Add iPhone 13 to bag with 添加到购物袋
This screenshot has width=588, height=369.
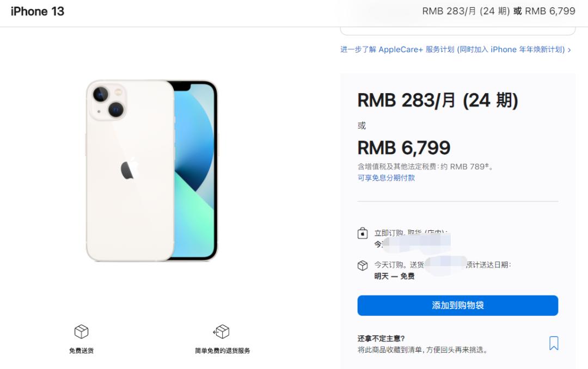point(457,305)
